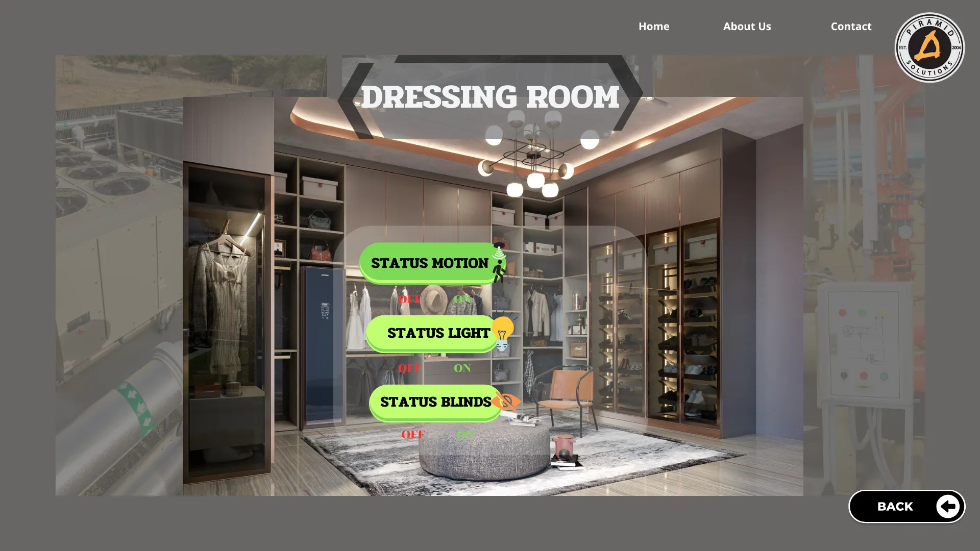Turn the light OFF
The height and width of the screenshot is (551, 980).
click(x=409, y=368)
